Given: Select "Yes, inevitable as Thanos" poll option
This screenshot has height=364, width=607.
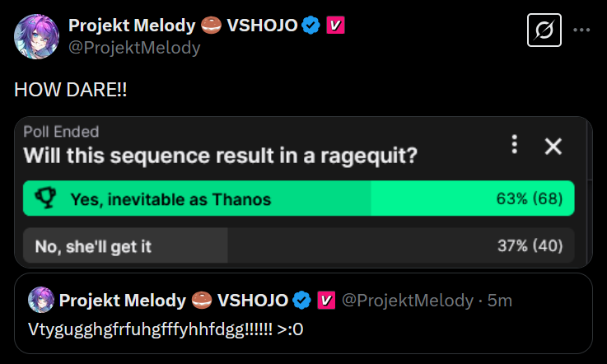Looking at the screenshot, I should [170, 199].
